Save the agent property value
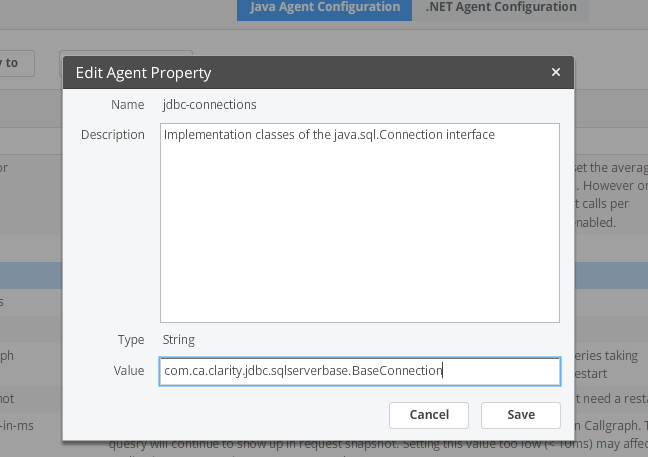Screen dimensions: 648x457 521,415
